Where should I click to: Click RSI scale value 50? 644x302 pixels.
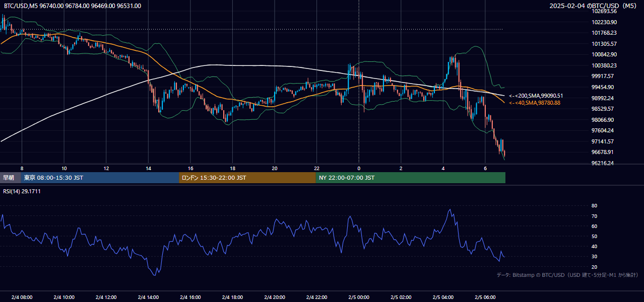point(594,236)
